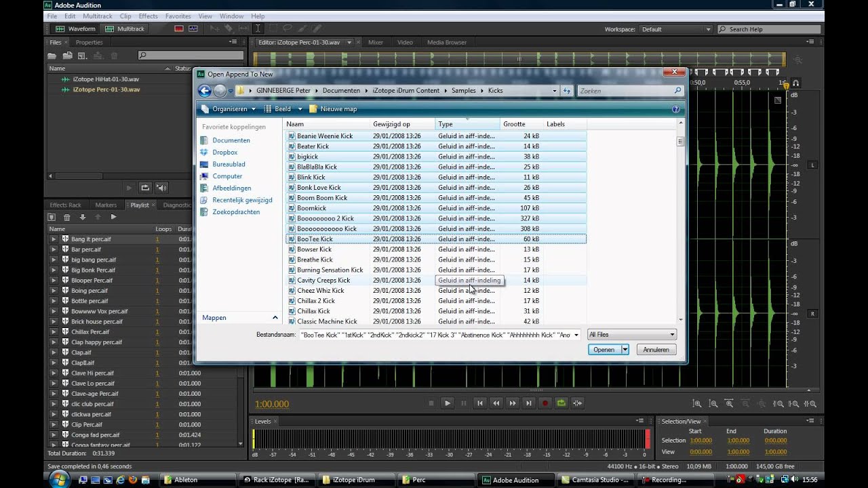Viewport: 868px width, 488px height.
Task: Move playlist item down with arrow icon
Action: tap(83, 217)
